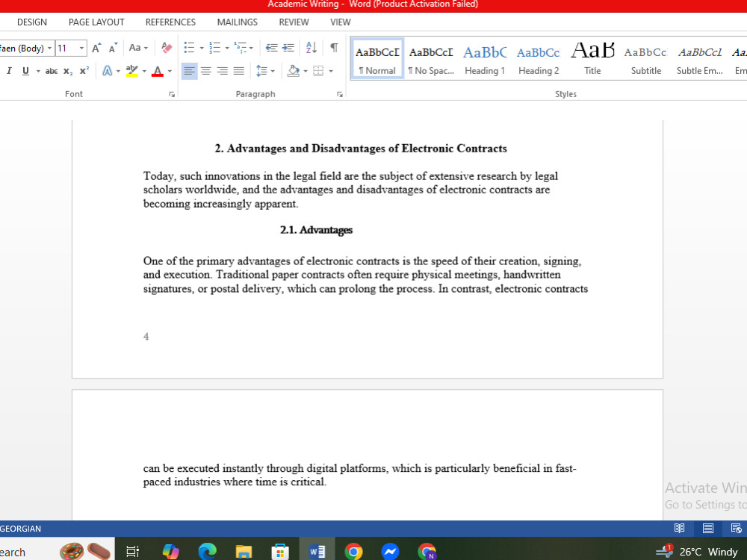
Task: Toggle strikethrough formatting
Action: tap(52, 72)
